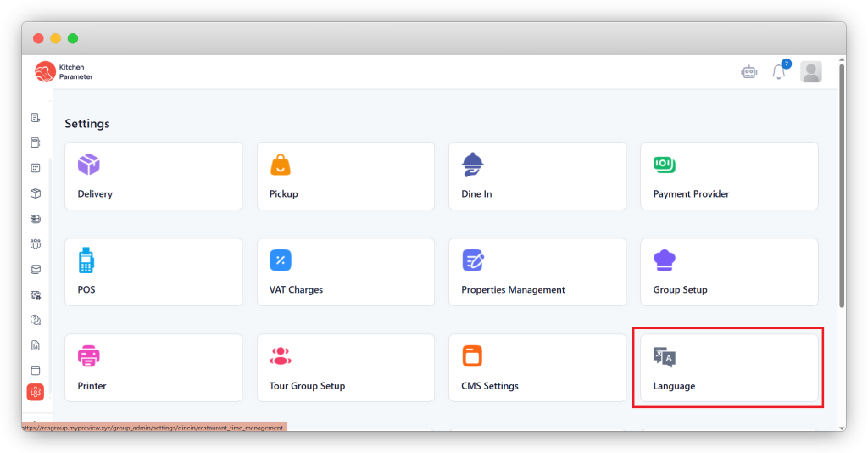Open the user profile avatar menu
The height and width of the screenshot is (453, 868).
pyautogui.click(x=811, y=72)
